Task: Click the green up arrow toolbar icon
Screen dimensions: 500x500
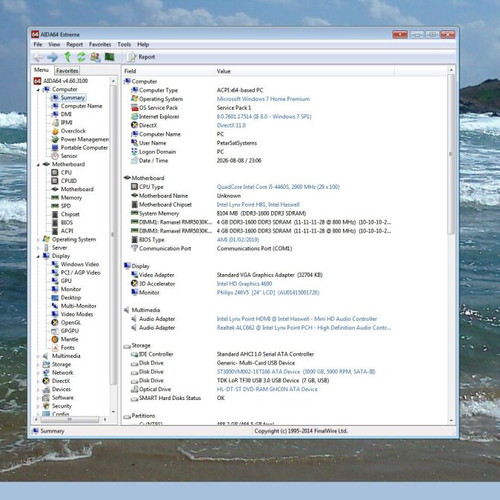Action: coord(67,57)
